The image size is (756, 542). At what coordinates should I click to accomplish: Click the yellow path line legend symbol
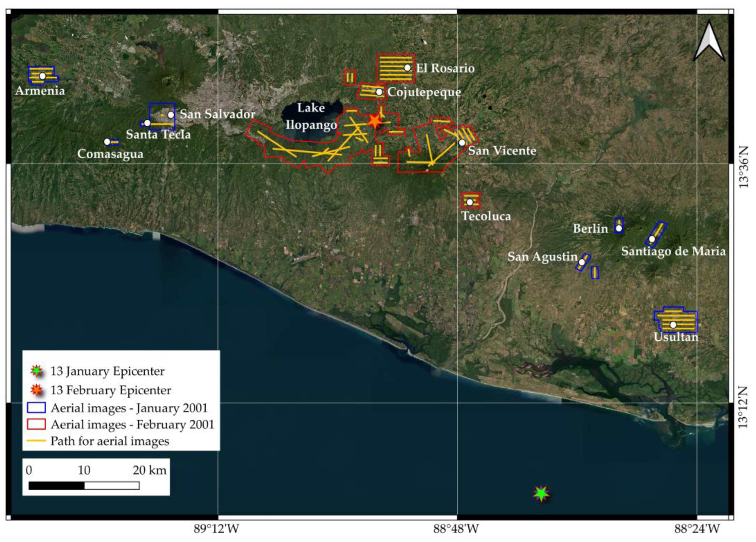pos(36,441)
